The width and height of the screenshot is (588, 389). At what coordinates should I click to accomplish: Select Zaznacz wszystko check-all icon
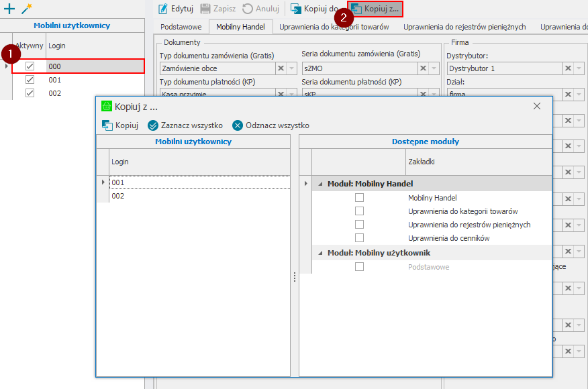152,125
